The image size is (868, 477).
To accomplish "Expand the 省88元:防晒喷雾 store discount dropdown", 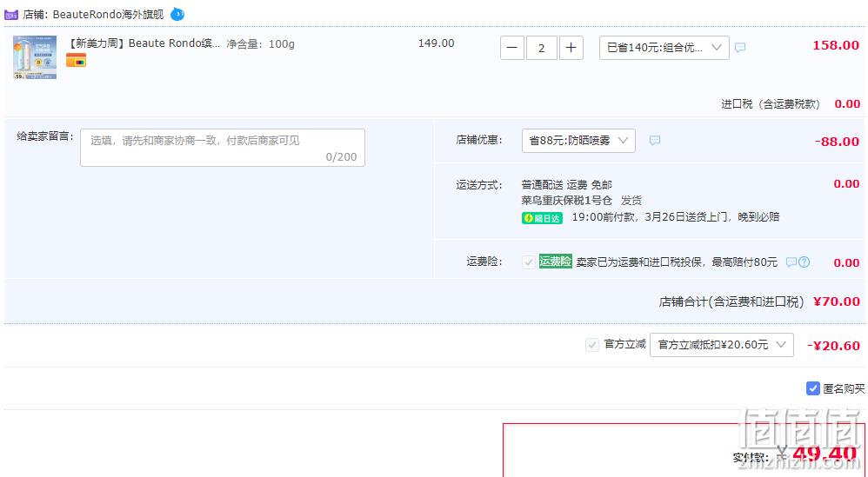I will (578, 141).
